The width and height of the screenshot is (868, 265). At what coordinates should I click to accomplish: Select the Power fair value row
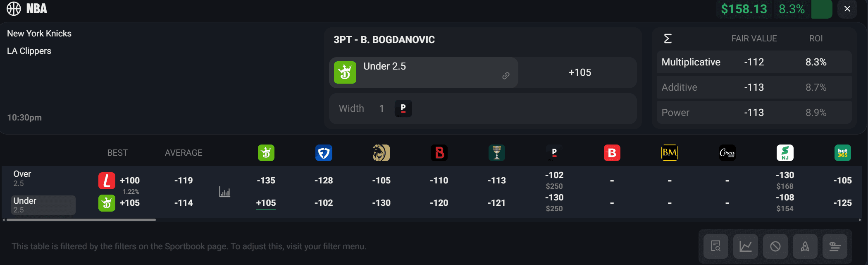(x=753, y=112)
